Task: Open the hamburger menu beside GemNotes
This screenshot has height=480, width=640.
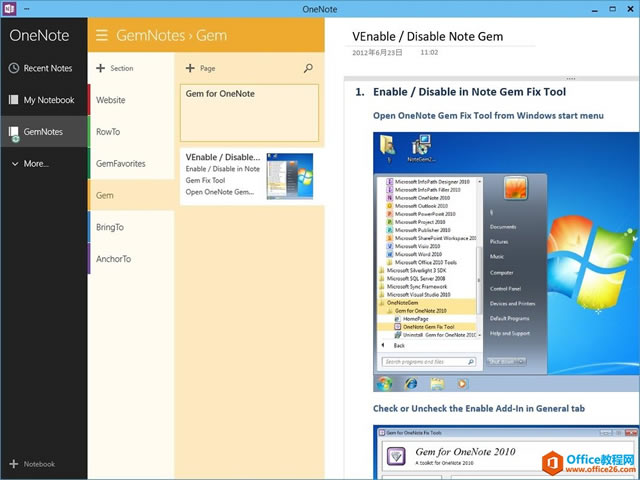Action: click(102, 36)
